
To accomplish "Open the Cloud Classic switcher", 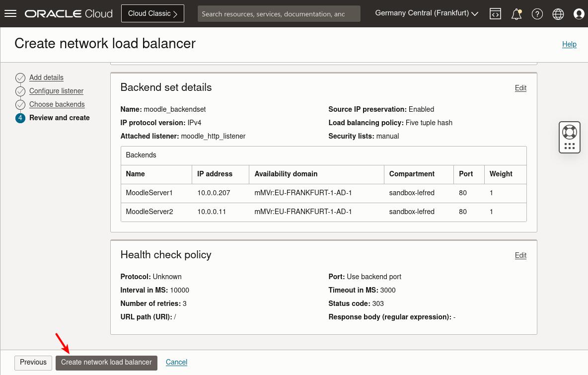I will point(152,13).
